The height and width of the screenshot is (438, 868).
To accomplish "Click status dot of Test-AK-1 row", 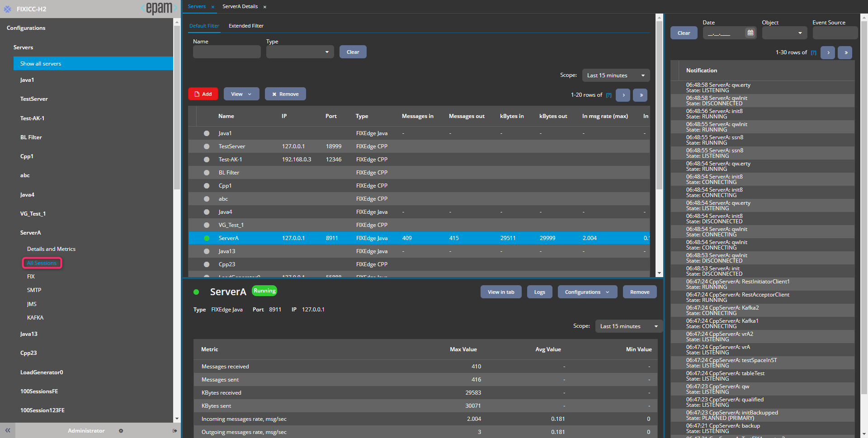I will [x=207, y=160].
